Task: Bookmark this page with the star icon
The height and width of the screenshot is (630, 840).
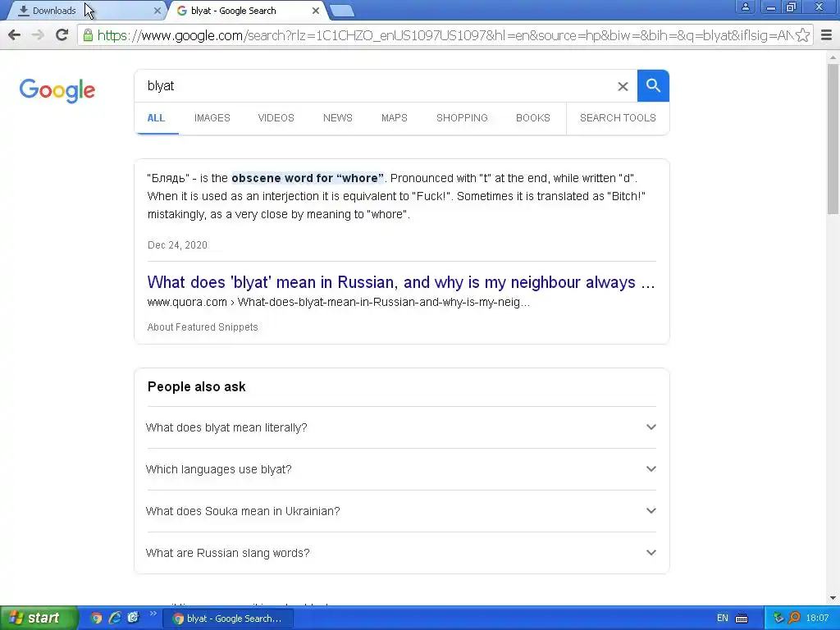Action: [x=802, y=35]
